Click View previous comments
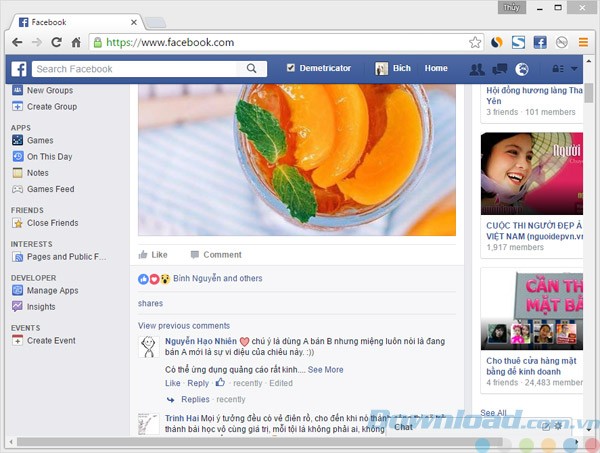The height and width of the screenshot is (453, 600). pyautogui.click(x=184, y=326)
